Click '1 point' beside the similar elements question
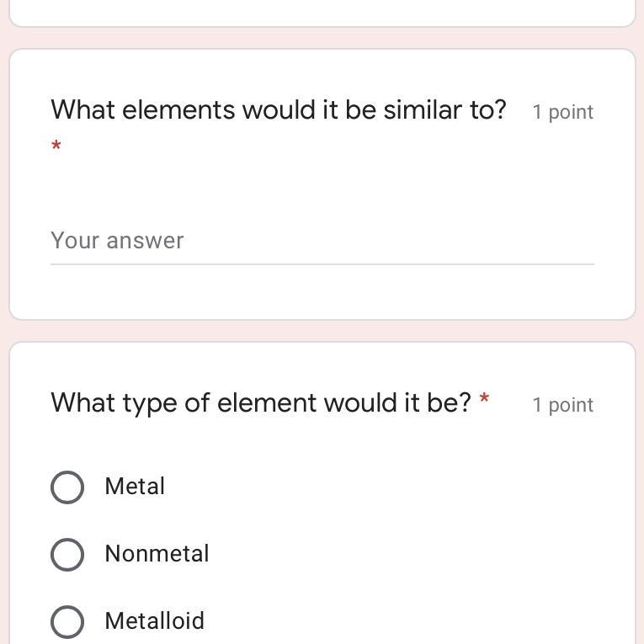Viewport: 644px width, 644px height. pyautogui.click(x=563, y=112)
